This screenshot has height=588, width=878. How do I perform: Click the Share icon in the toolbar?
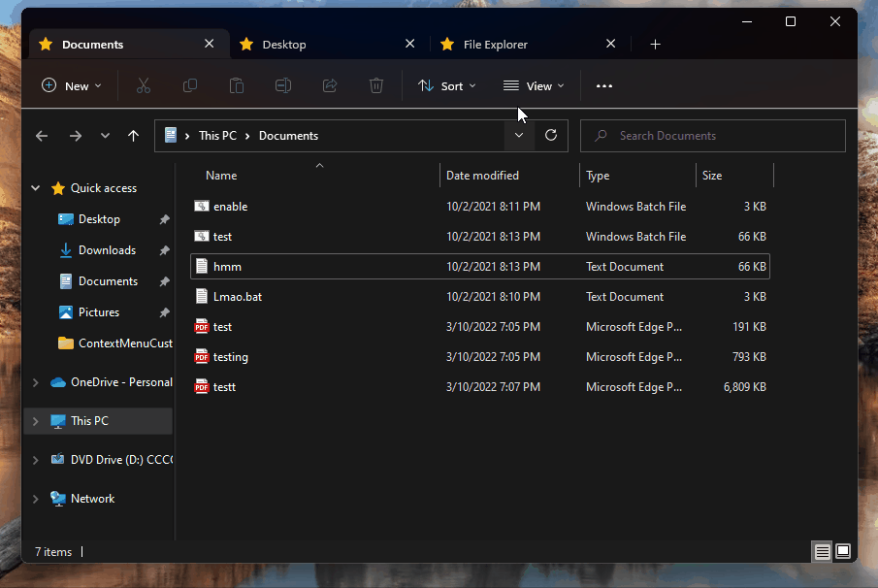click(x=330, y=85)
